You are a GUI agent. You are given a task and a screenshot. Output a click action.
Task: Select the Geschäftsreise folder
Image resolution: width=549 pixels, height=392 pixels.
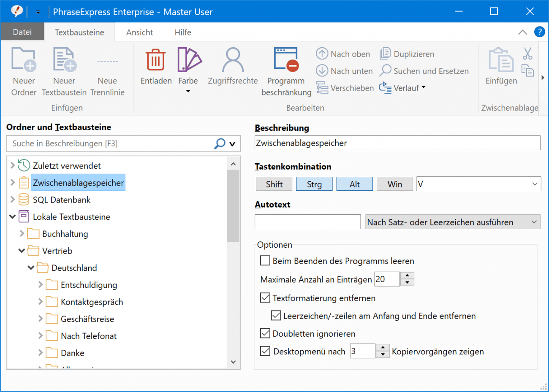[87, 319]
